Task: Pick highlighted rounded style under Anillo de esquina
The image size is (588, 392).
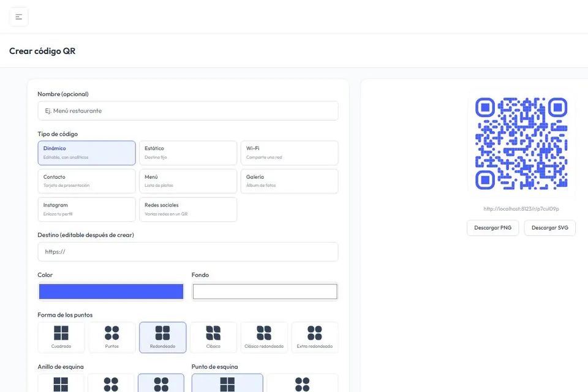Action: [x=161, y=383]
